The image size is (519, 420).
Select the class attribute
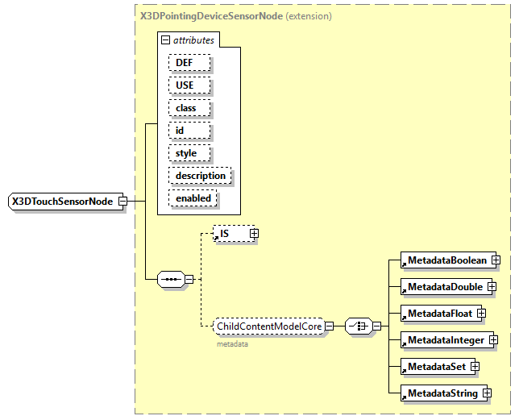tap(189, 108)
